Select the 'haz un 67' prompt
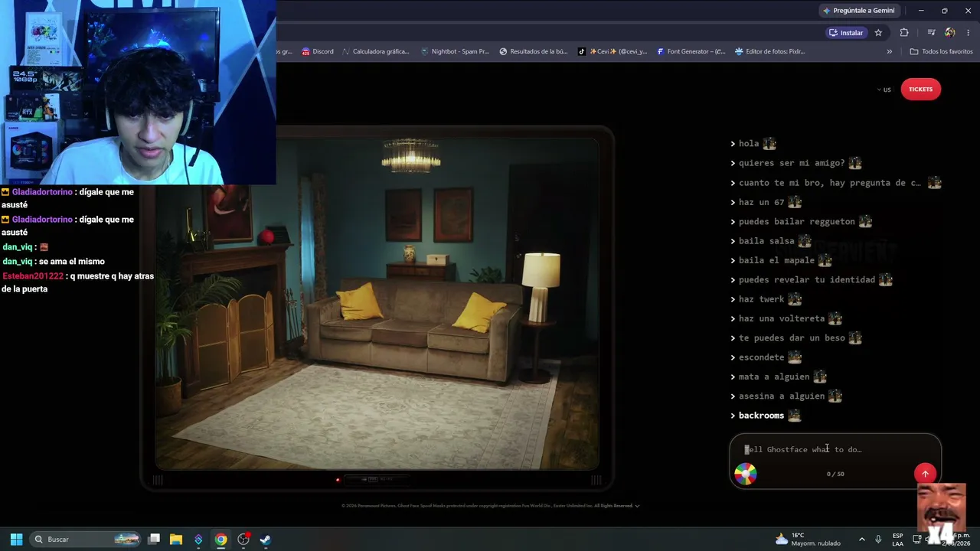This screenshot has width=980, height=551. (x=761, y=202)
